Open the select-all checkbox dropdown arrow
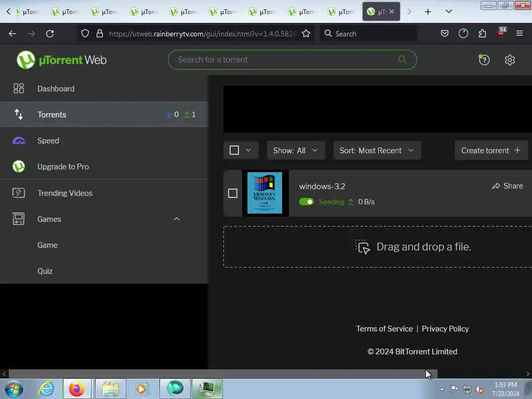532x399 pixels. tap(248, 150)
